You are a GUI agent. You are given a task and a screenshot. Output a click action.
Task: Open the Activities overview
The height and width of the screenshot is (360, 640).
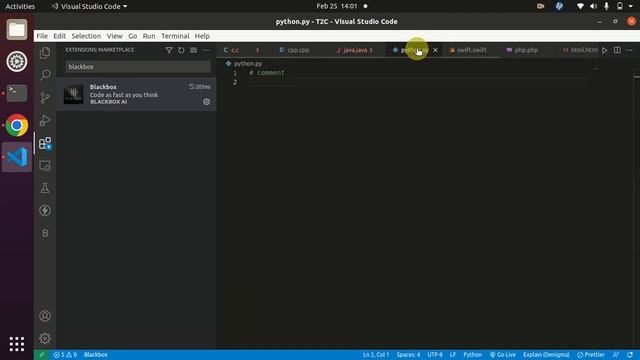point(20,6)
